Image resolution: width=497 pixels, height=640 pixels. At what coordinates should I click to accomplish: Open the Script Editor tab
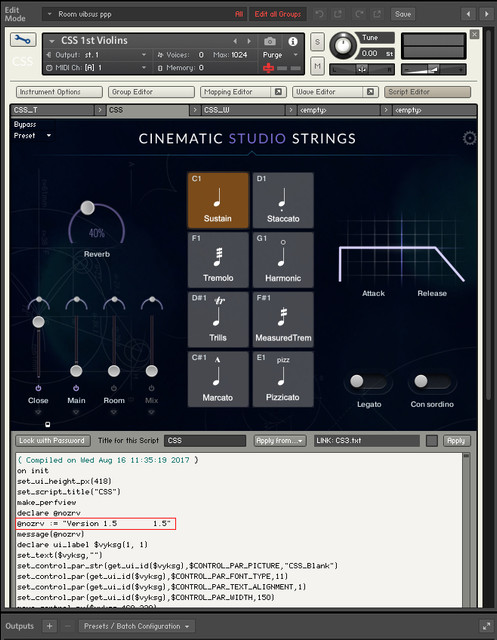427,92
